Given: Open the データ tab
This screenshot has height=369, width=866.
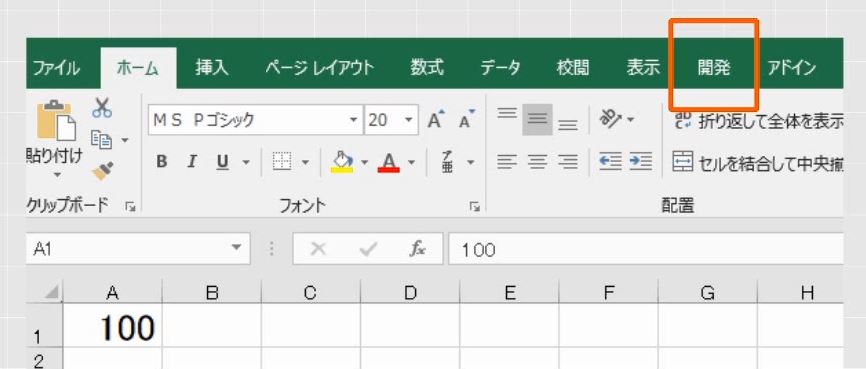Looking at the screenshot, I should 500,68.
